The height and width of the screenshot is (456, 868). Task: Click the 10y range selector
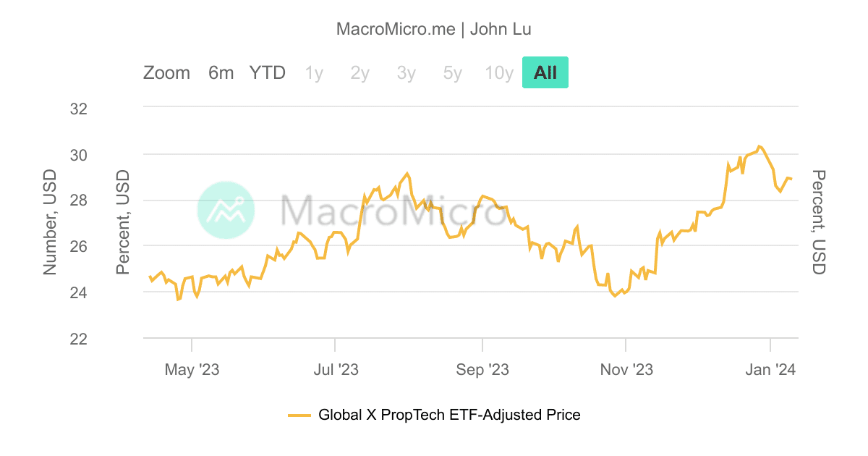coord(498,72)
